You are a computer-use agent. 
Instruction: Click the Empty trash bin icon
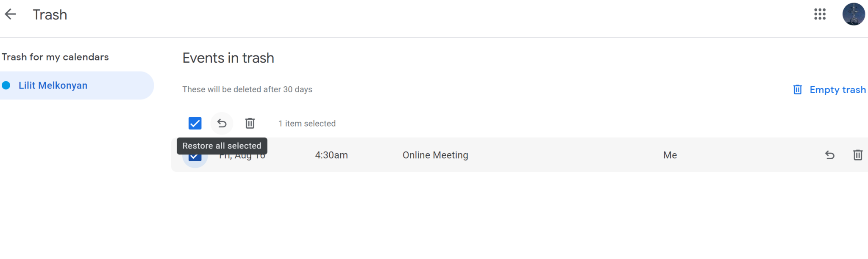798,89
